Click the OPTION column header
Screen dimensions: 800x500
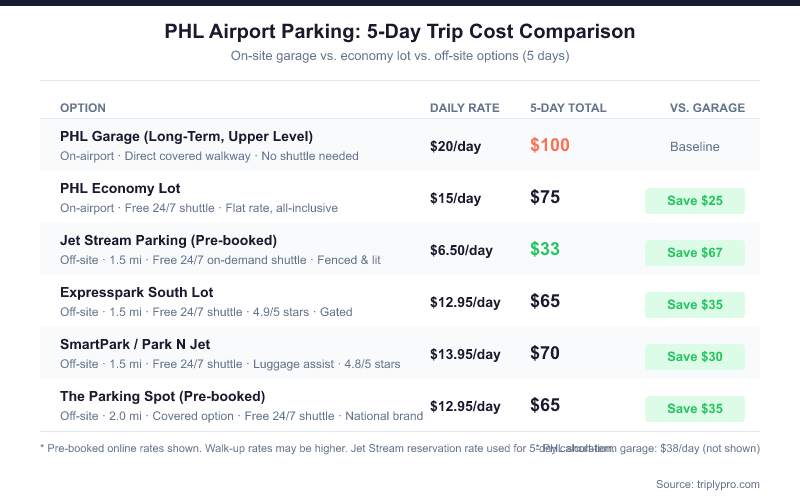point(83,108)
